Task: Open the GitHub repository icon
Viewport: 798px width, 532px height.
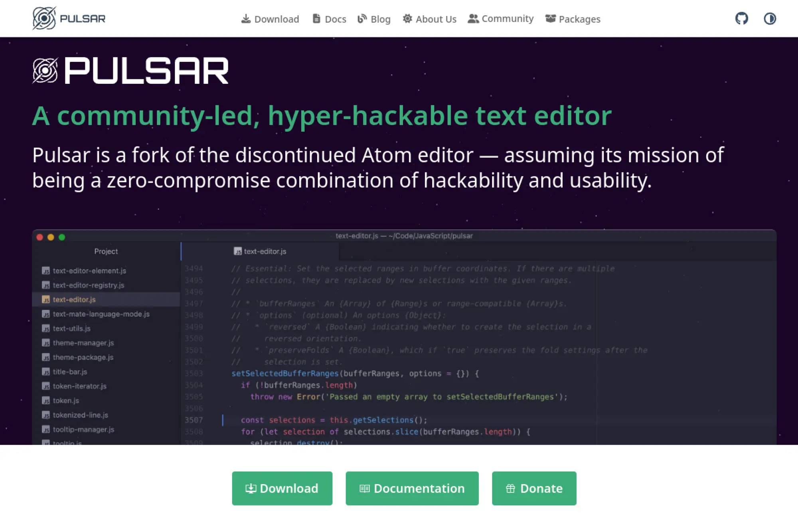Action: tap(741, 18)
